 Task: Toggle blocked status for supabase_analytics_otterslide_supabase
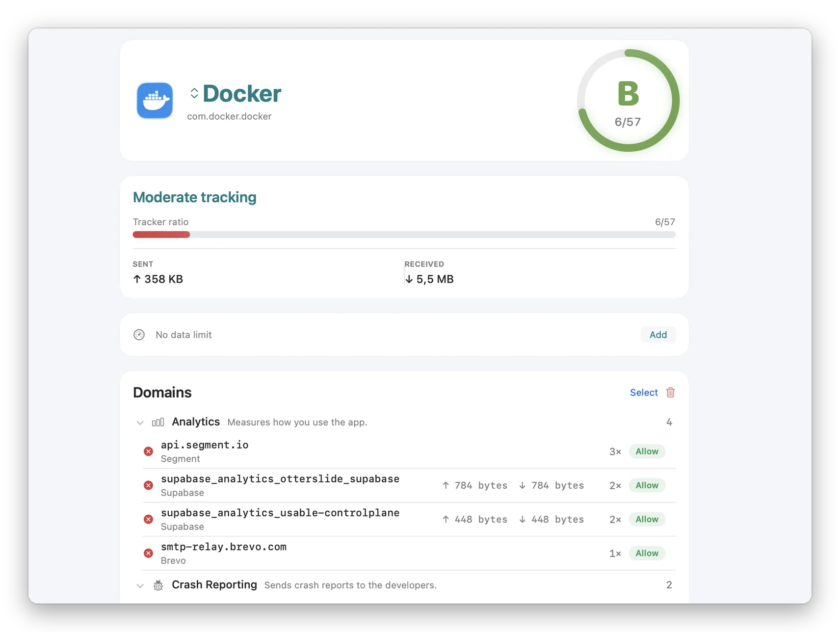(148, 485)
